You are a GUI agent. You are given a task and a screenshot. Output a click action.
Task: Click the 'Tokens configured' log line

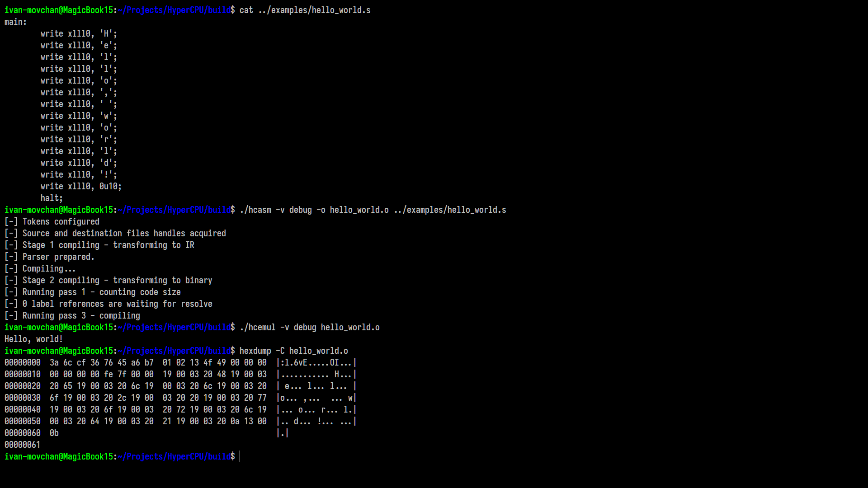pyautogui.click(x=61, y=221)
